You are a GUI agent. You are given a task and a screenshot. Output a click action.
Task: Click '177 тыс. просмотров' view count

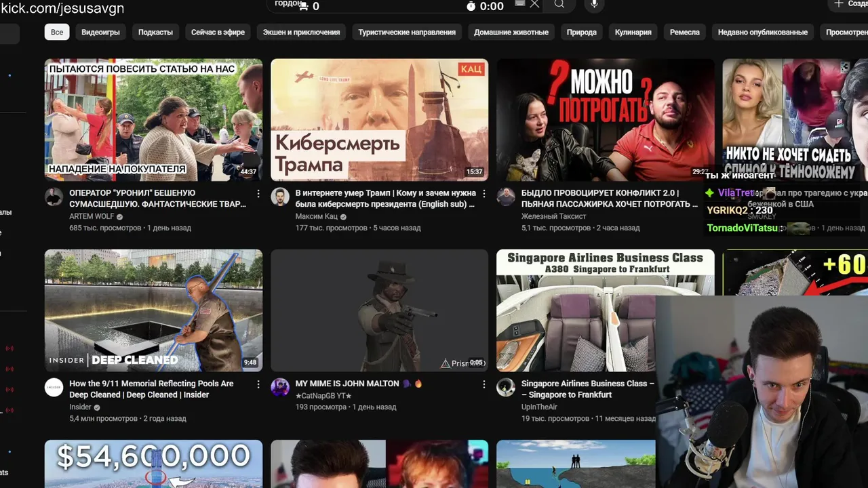331,228
